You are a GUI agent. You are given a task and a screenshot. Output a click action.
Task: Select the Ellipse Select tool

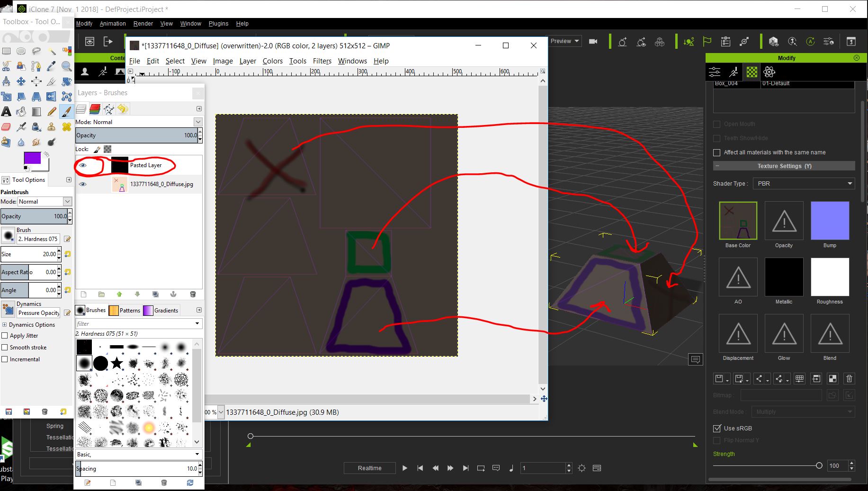point(21,51)
